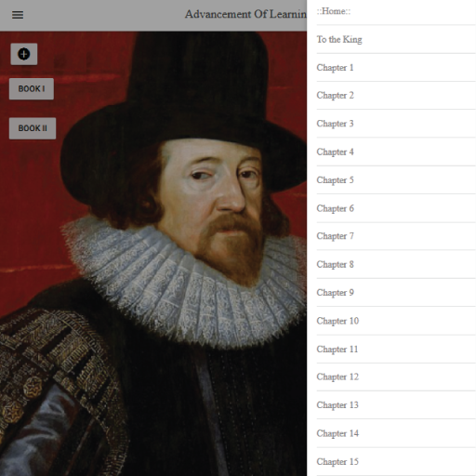
Task: Open Chapter 9
Action: click(396, 293)
